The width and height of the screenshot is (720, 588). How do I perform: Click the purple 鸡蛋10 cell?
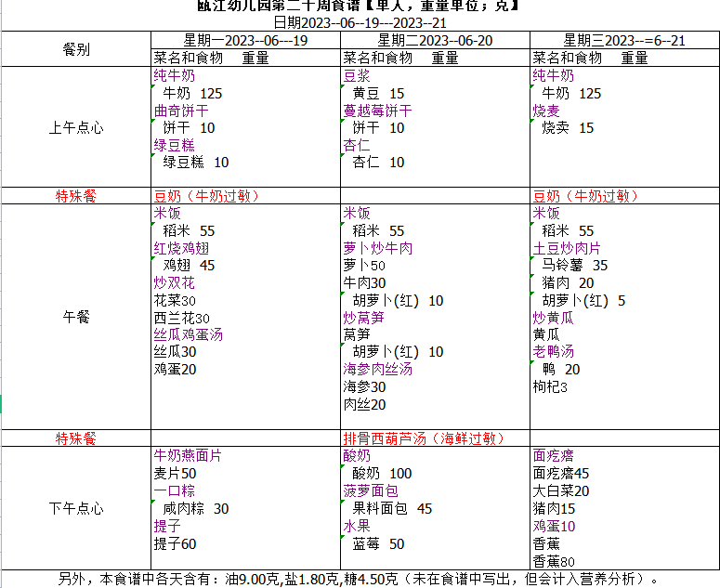pyautogui.click(x=554, y=526)
